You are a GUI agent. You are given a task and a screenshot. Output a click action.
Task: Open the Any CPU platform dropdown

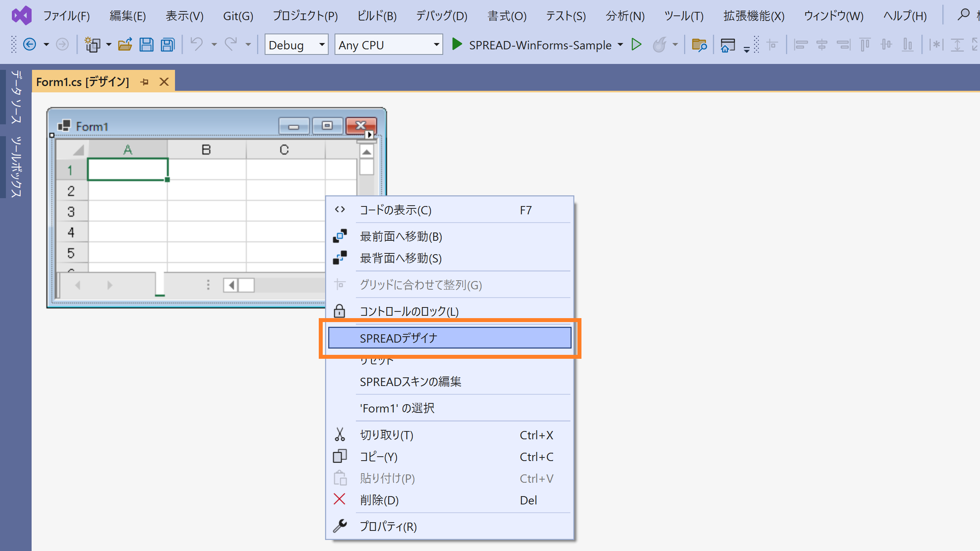pyautogui.click(x=389, y=45)
